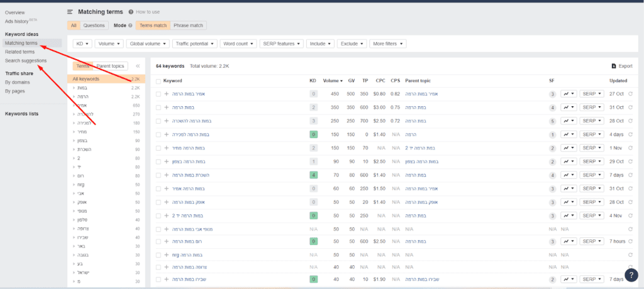644x289 pixels.
Task: Click refresh icon for row updated 4 days
Action: [630, 134]
